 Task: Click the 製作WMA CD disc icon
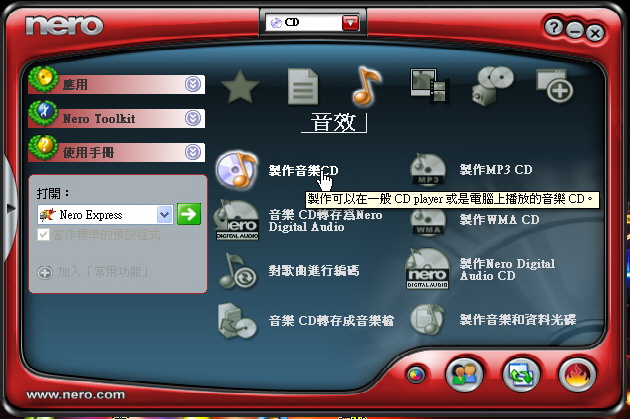point(428,220)
